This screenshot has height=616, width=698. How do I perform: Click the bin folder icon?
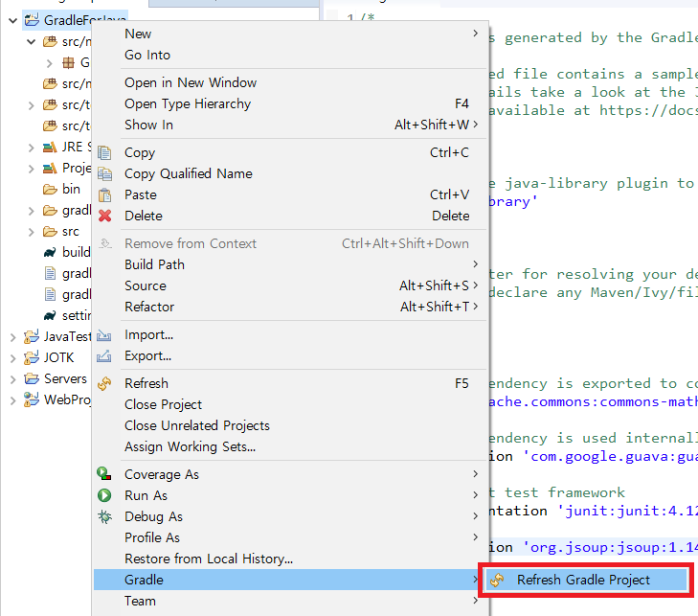coord(50,190)
